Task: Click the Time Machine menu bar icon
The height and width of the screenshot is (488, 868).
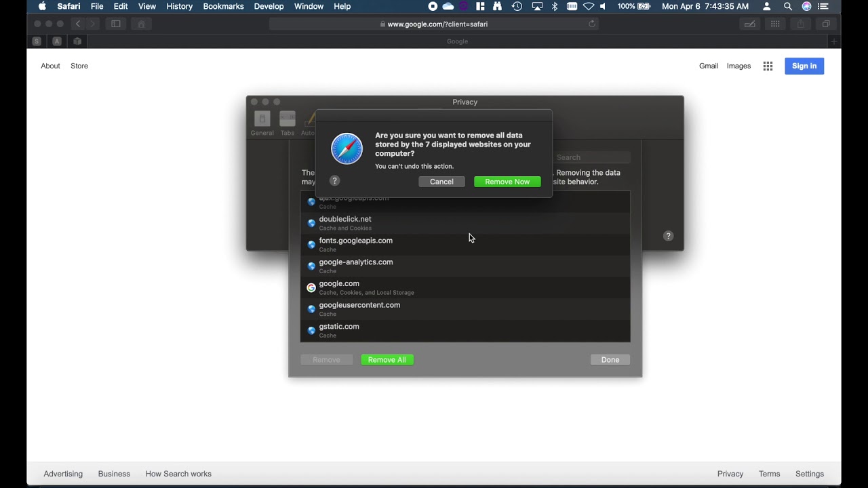Action: [517, 6]
